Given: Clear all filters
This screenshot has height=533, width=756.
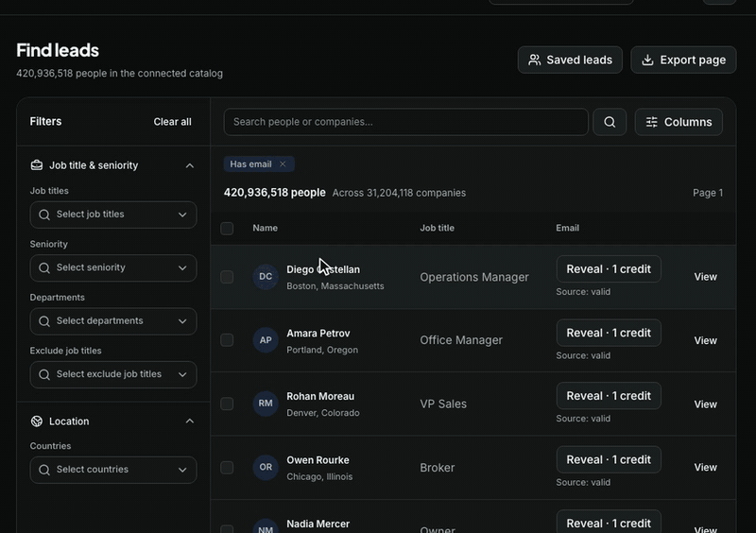Looking at the screenshot, I should coord(172,122).
